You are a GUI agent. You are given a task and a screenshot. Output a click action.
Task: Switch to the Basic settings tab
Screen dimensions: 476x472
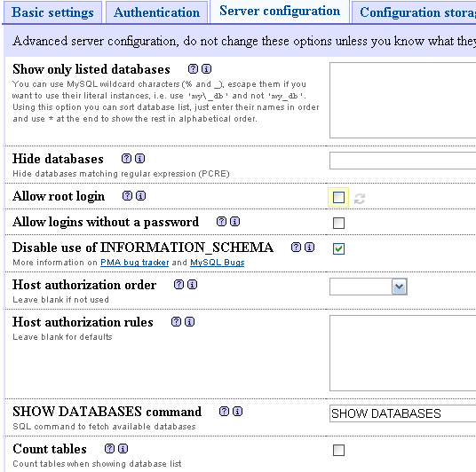[x=52, y=12]
